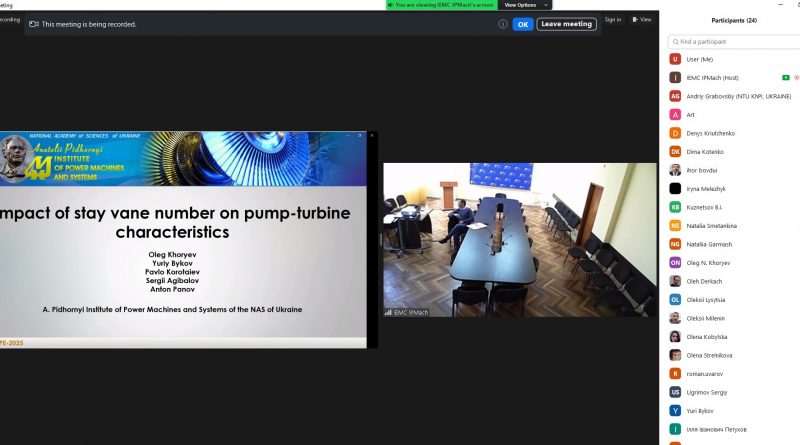Click the Participants (24) panel header
The image size is (800, 445).
[733, 20]
